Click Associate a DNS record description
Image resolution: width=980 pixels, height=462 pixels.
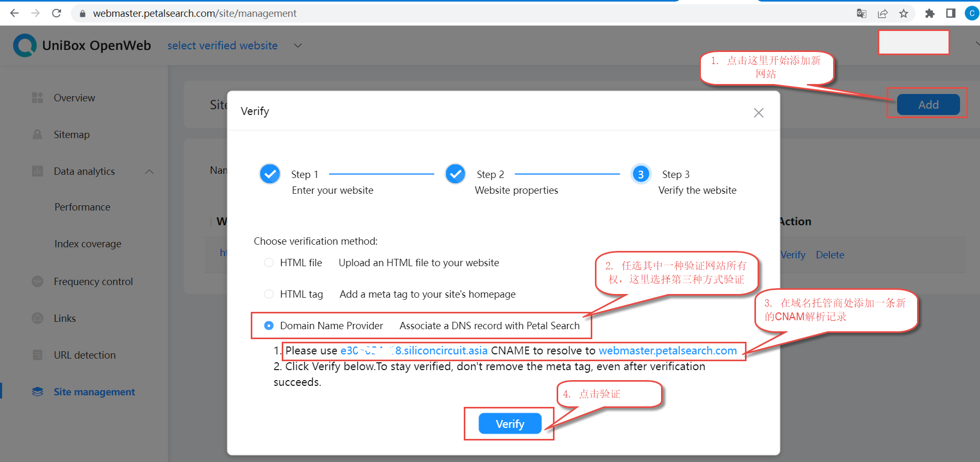click(x=489, y=325)
